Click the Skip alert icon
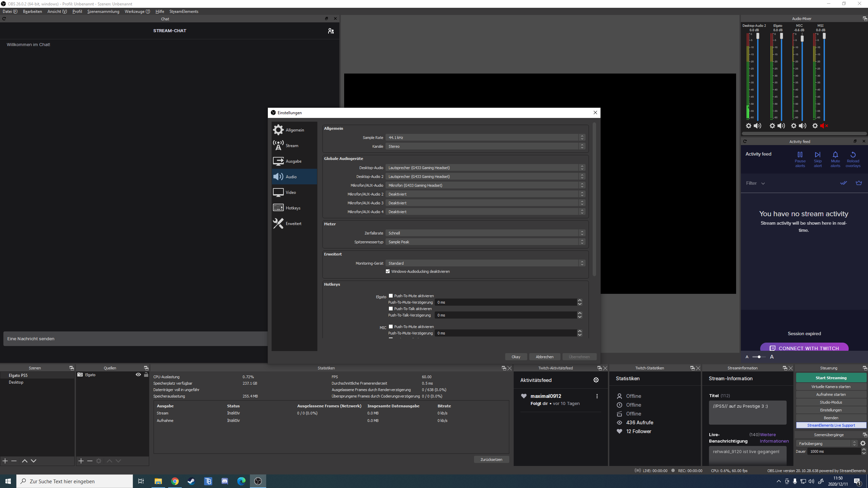Screen dimensions: 868x488 tap(817, 155)
